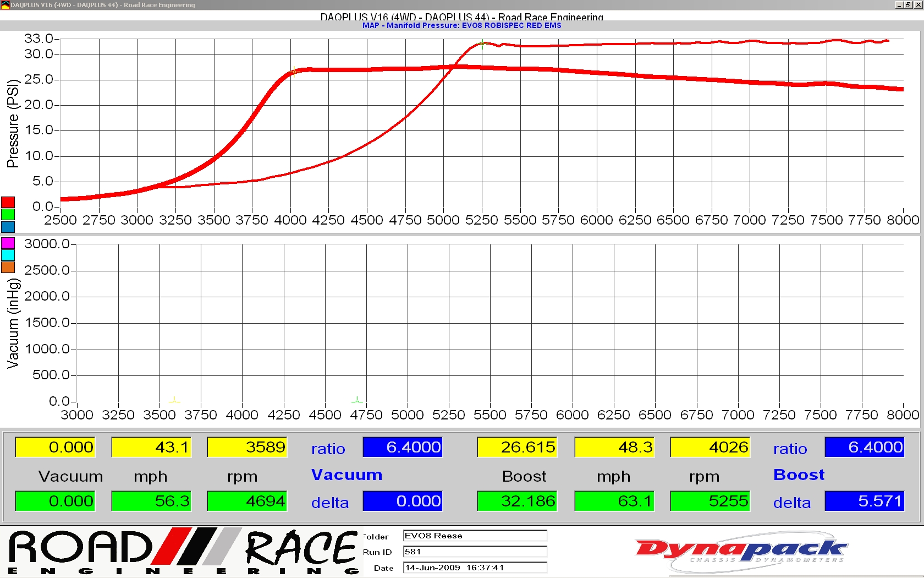Click the MAP Manifold Pressure chart title
924x578 pixels.
coord(462,25)
